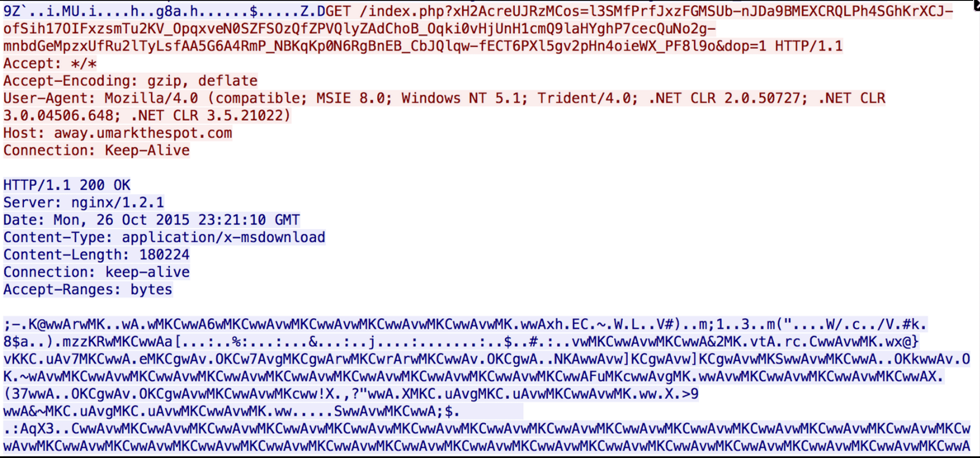The image size is (980, 458).
Task: Click the User-Agent Mozilla/4.0 header line
Action: point(444,99)
